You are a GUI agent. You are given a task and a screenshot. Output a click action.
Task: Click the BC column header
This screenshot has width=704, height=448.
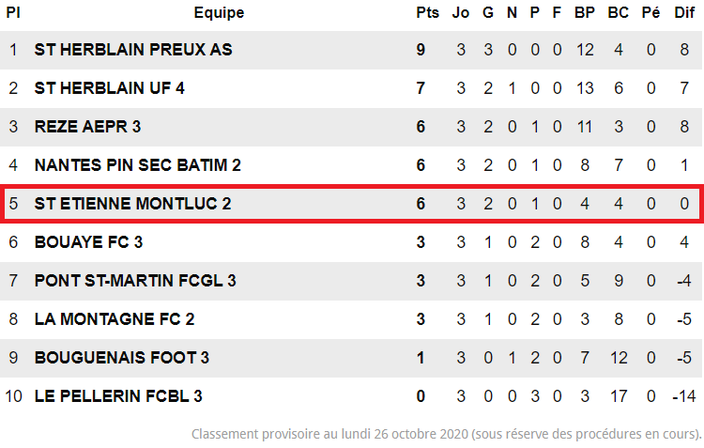pos(618,13)
